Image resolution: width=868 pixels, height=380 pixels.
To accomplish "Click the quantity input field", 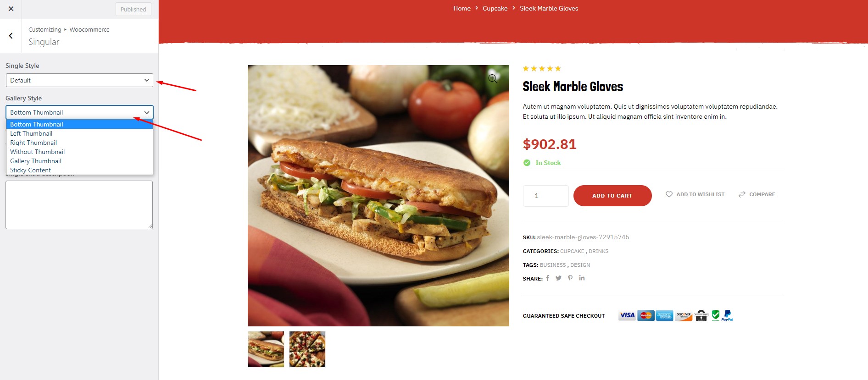I will (x=545, y=196).
